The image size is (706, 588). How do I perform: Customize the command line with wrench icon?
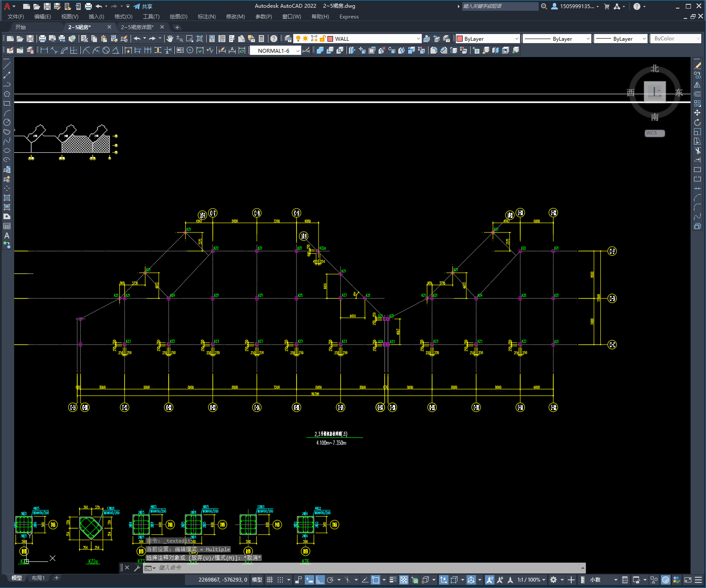(137, 568)
